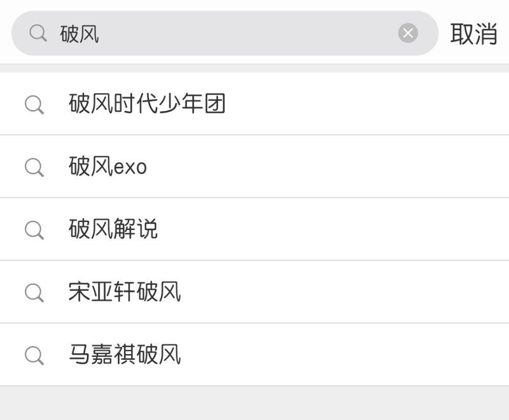The width and height of the screenshot is (509, 420).
Task: Search using the 马嘉祺破风 suggestion text
Action: [x=125, y=355]
